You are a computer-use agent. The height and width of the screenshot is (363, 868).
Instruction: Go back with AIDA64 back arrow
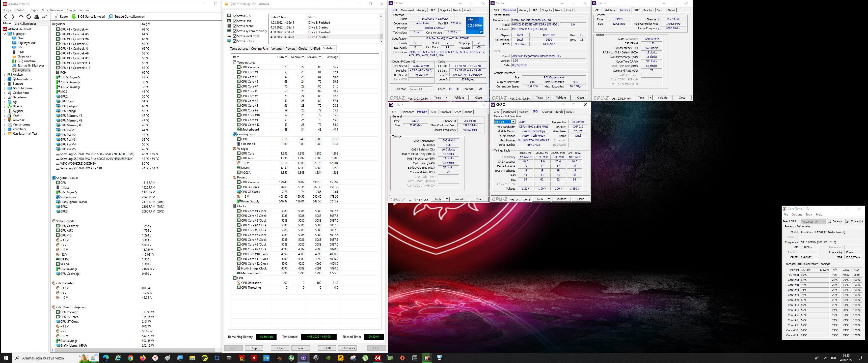[5, 16]
